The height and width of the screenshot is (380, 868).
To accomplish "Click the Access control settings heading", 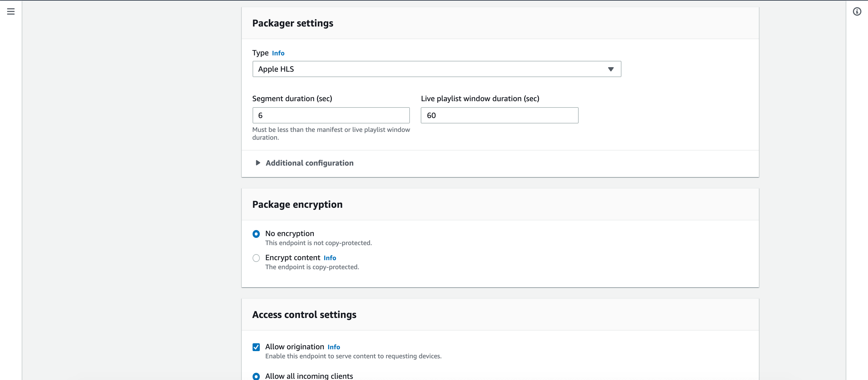I will 304,315.
